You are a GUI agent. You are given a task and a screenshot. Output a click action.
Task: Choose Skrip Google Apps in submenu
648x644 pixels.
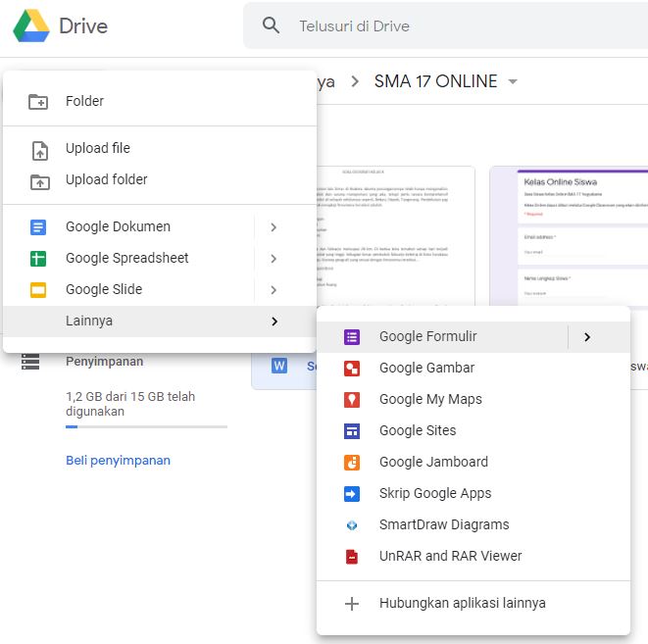474,494
